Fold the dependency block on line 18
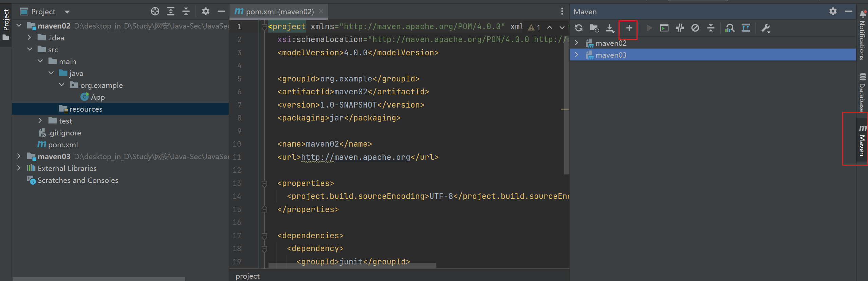Viewport: 868px width, 281px height. coord(264,249)
